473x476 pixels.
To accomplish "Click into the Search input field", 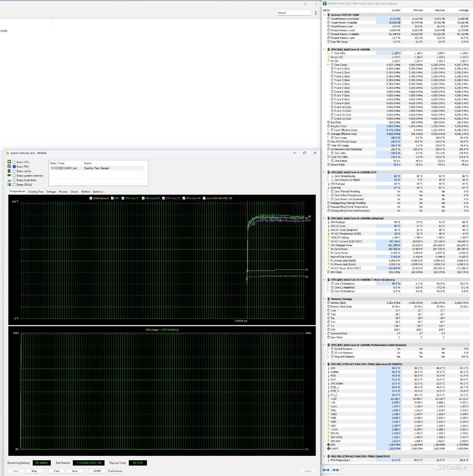I will 294,13.
